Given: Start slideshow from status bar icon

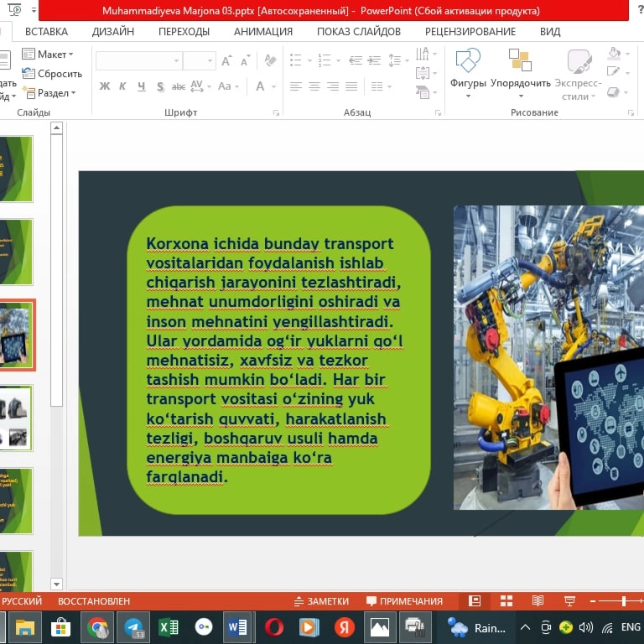Looking at the screenshot, I should [569, 601].
